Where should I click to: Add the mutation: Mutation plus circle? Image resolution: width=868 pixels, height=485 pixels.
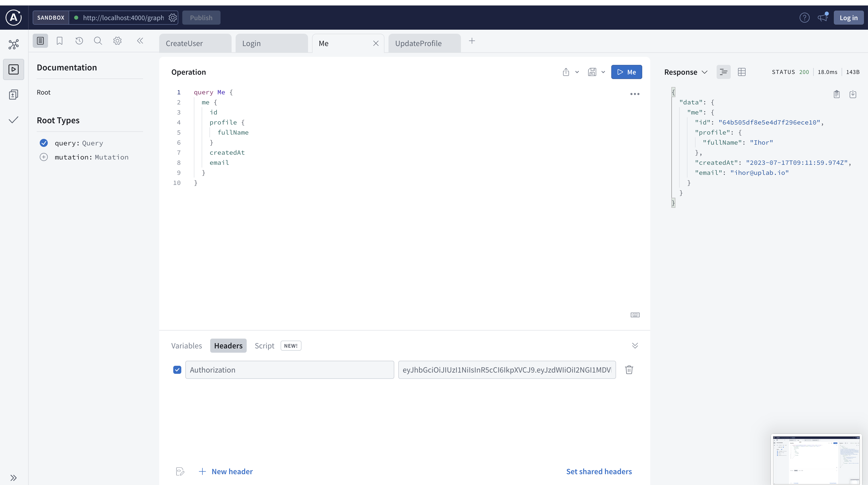coord(44,157)
